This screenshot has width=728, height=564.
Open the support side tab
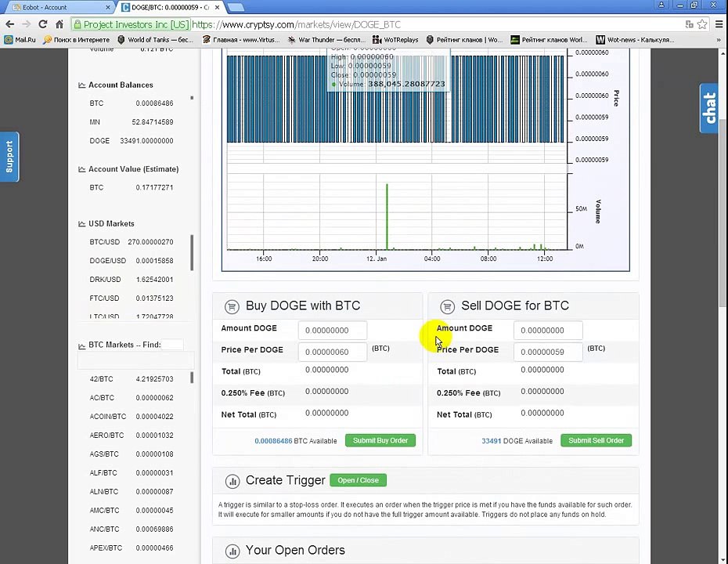[9, 157]
